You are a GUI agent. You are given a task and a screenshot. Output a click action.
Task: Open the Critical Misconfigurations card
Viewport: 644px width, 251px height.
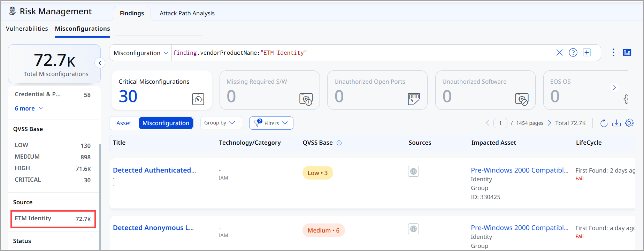tap(162, 90)
